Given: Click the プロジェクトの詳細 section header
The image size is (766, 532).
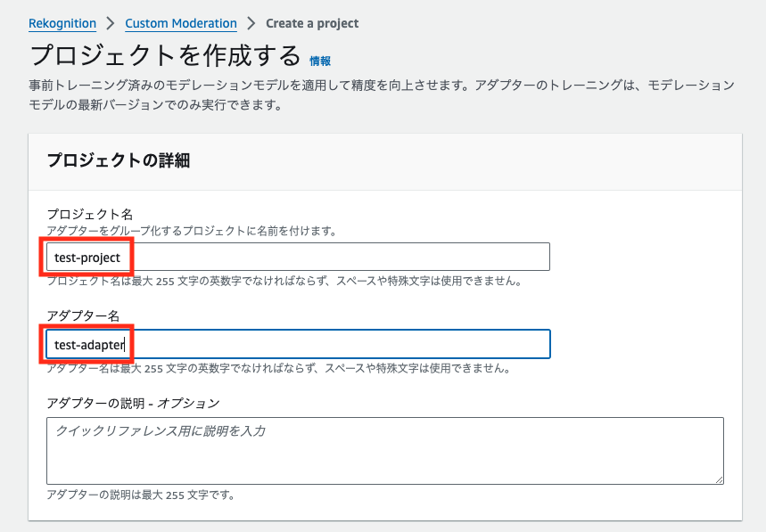Looking at the screenshot, I should [119, 160].
